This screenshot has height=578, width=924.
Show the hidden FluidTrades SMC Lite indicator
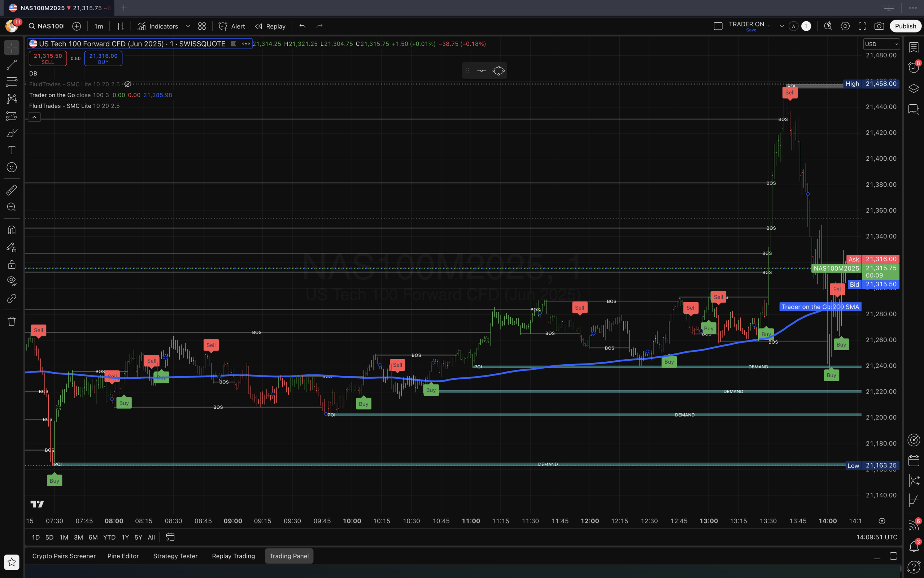[128, 84]
